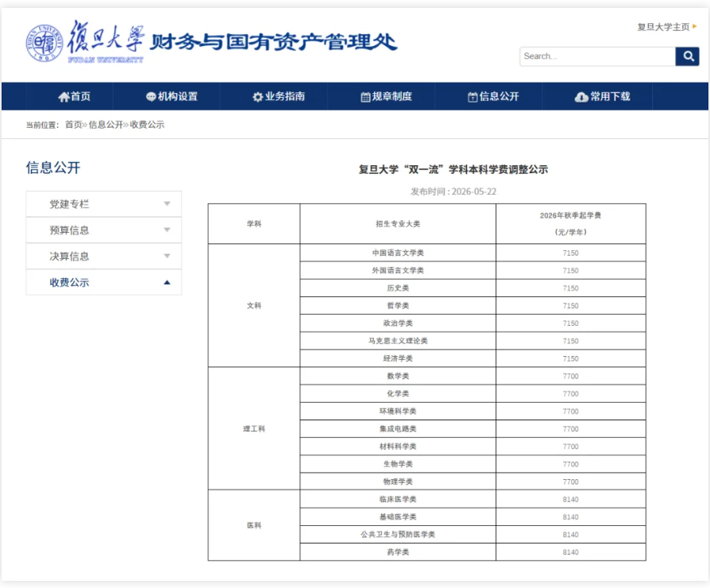Viewport: 710px width, 588px height.
Task: Expand the 预算信息 arrow in the sidebar
Action: point(167,230)
